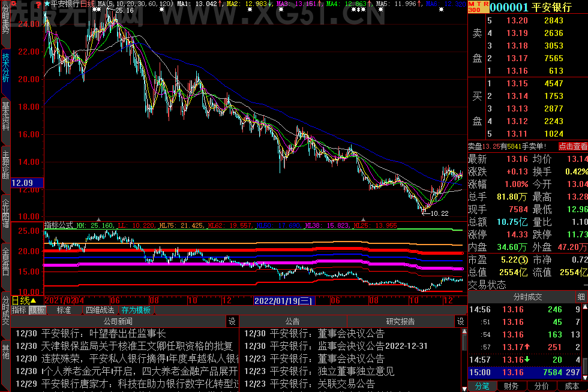This screenshot has height=392, width=588.
Task: Click the MA(5,10,20,30,60,120) parameters label
Action: [x=136, y=4]
